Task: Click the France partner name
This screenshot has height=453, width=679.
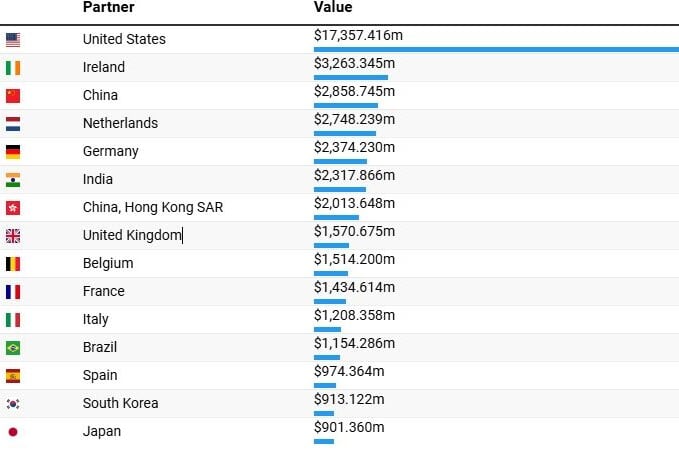Action: (104, 291)
